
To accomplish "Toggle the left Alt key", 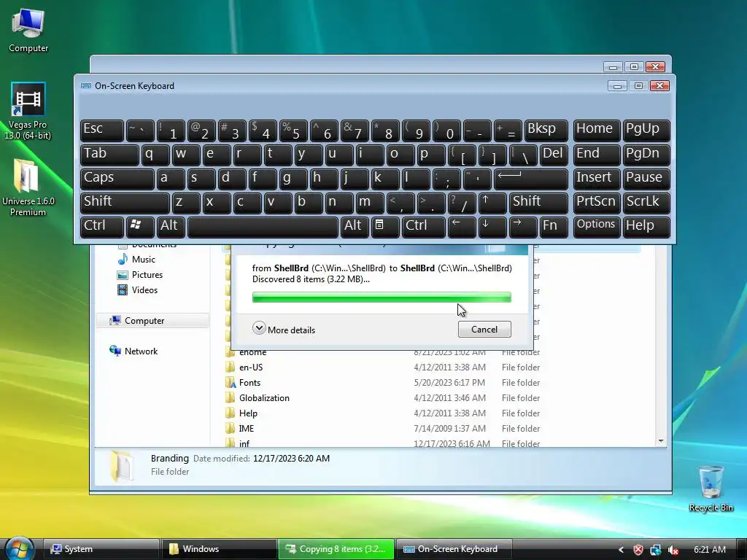I will (x=171, y=227).
